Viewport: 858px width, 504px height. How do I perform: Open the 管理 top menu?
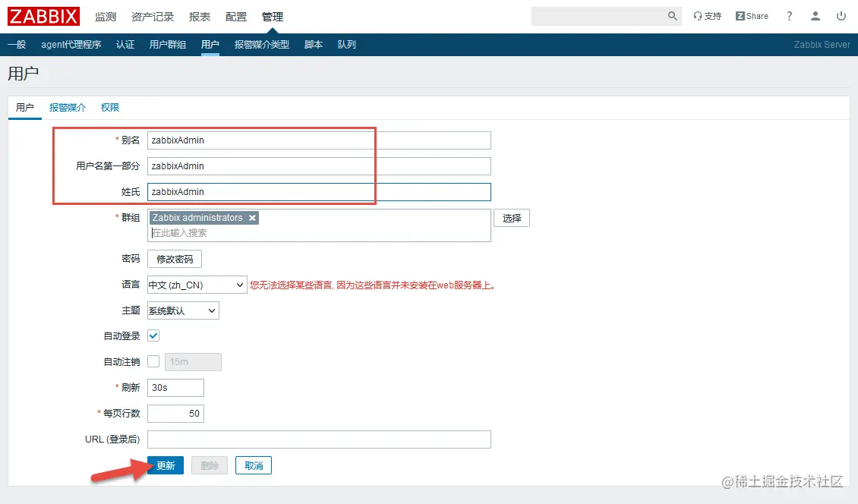[x=273, y=17]
